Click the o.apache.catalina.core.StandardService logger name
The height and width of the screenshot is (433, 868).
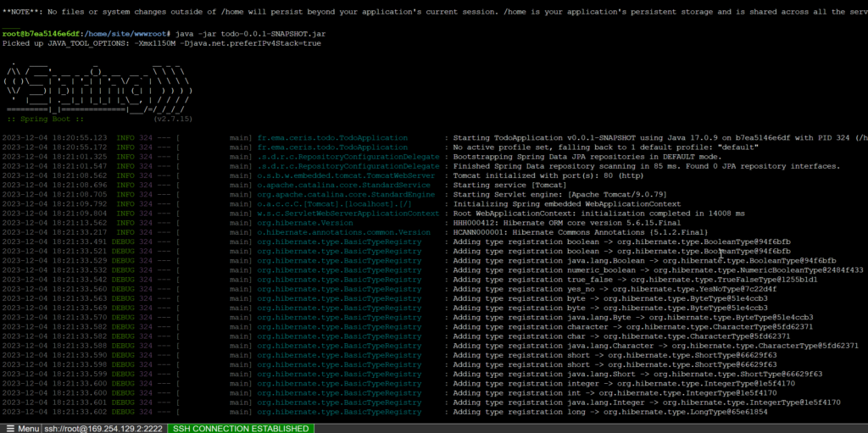click(344, 185)
